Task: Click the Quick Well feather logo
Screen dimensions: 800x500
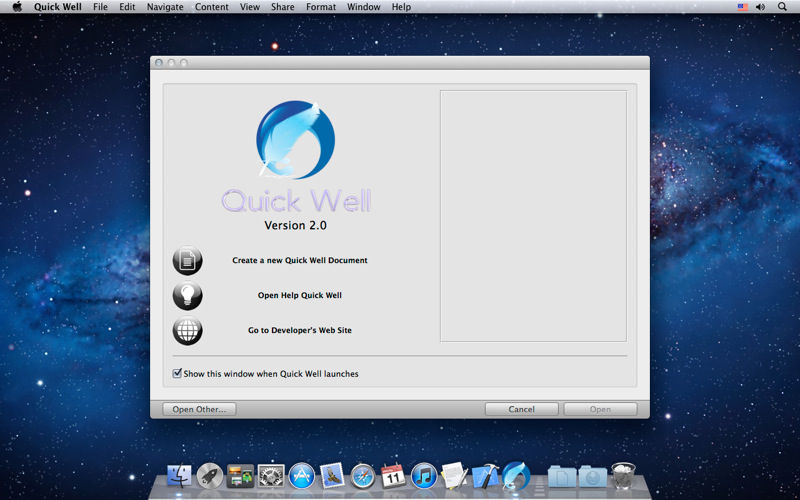Action: (295, 140)
